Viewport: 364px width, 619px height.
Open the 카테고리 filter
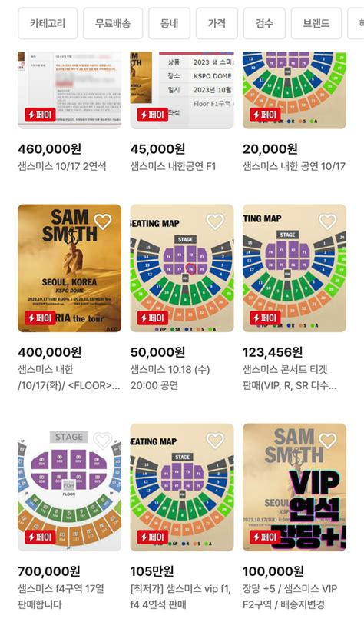[48, 23]
